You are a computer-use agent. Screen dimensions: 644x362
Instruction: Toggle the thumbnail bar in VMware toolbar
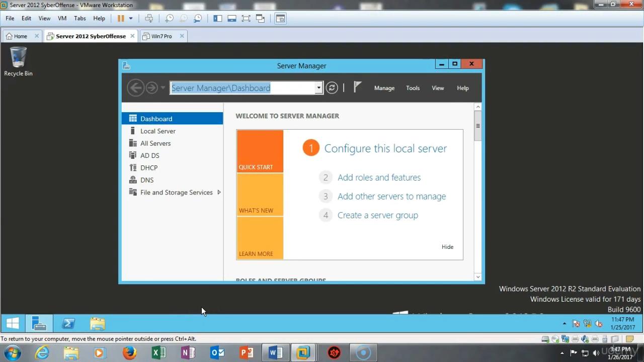coord(232,18)
